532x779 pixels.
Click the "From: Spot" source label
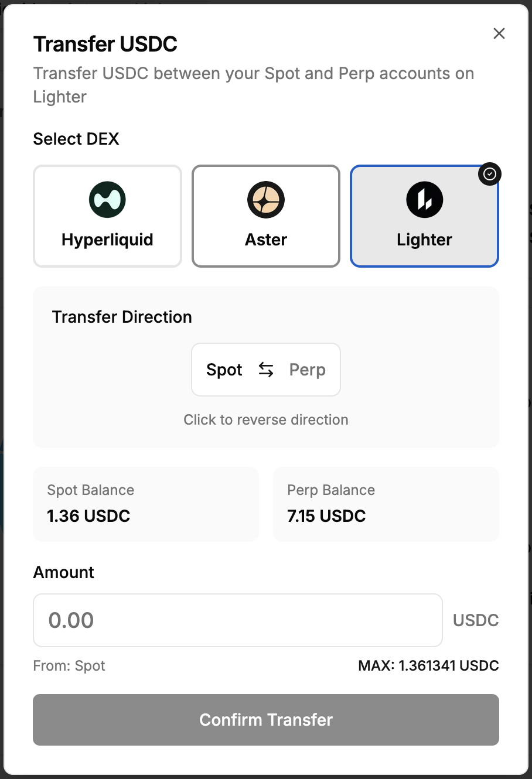click(69, 666)
